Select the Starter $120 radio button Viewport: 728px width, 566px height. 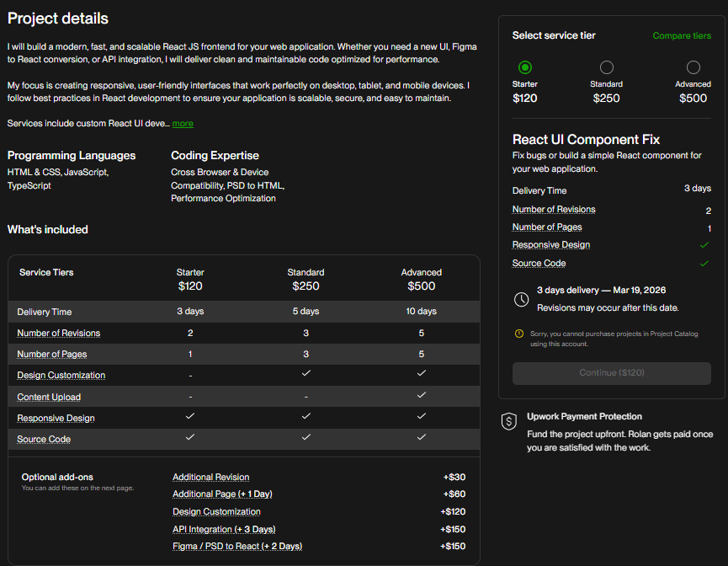point(525,67)
